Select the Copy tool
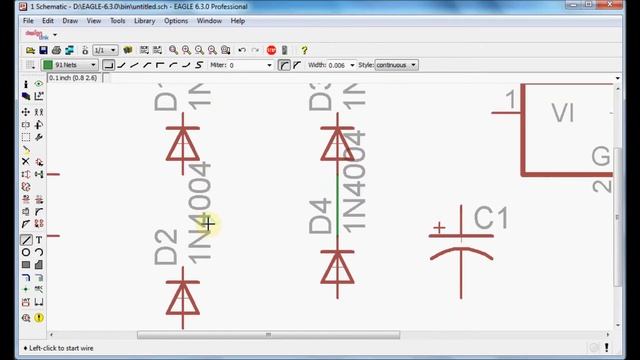The width and height of the screenshot is (640, 360). tap(39, 112)
